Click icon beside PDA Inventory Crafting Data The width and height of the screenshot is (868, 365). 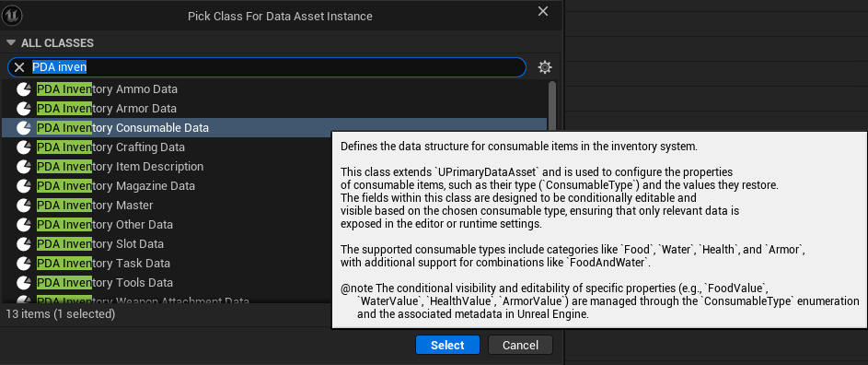(24, 147)
